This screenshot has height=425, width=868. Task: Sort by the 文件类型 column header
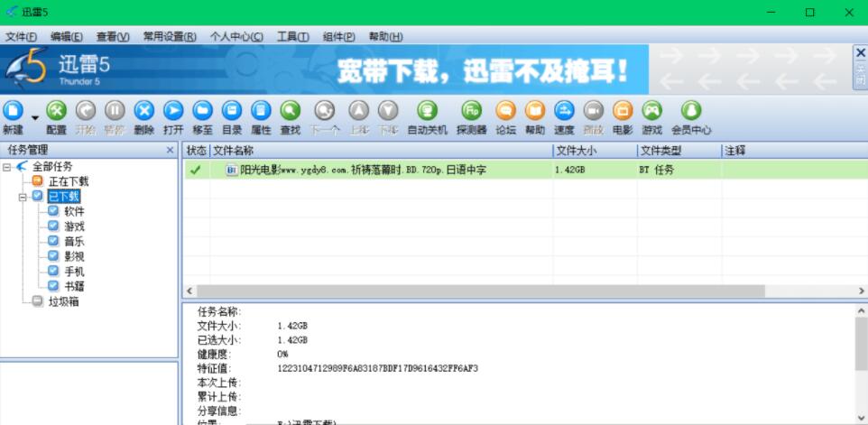[x=679, y=151]
